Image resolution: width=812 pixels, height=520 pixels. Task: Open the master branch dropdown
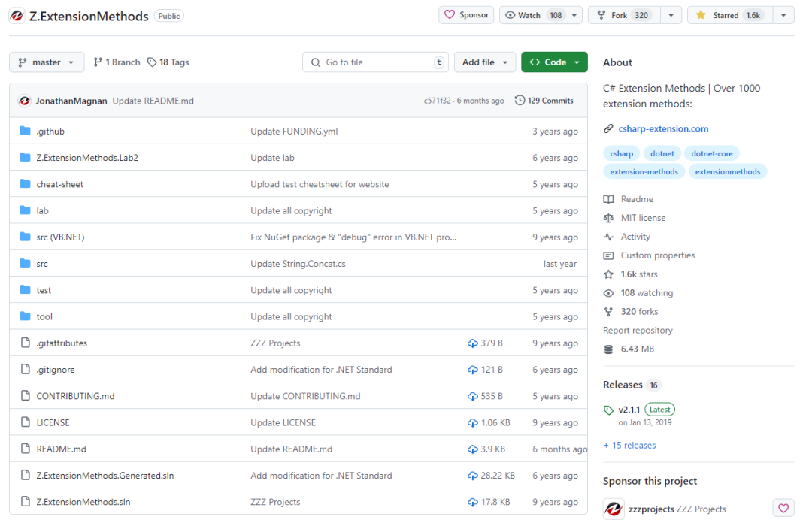point(47,62)
